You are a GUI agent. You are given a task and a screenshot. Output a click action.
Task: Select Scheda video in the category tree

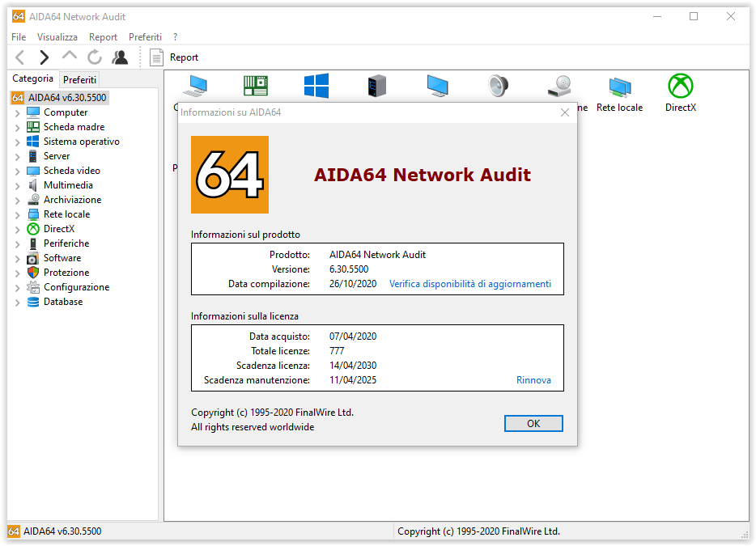72,171
